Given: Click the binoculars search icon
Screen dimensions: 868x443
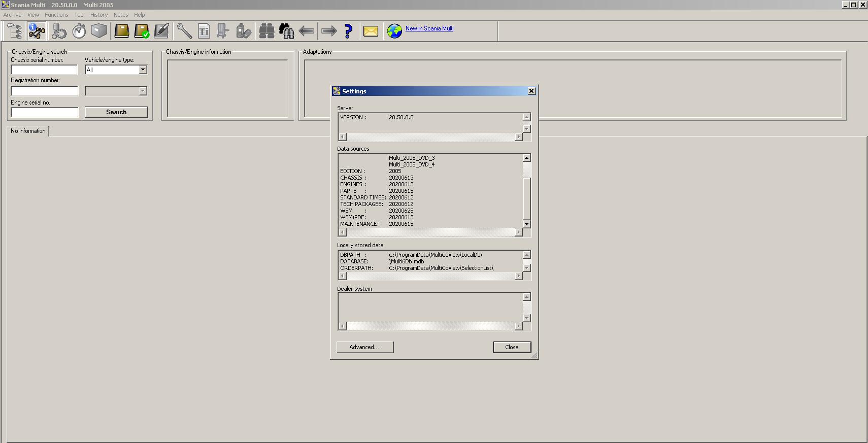Looking at the screenshot, I should point(266,31).
